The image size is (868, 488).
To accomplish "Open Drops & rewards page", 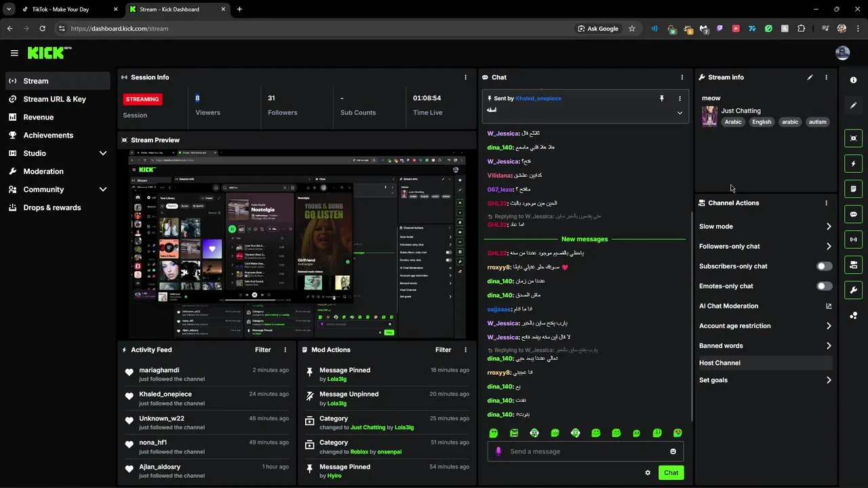I will (57, 207).
